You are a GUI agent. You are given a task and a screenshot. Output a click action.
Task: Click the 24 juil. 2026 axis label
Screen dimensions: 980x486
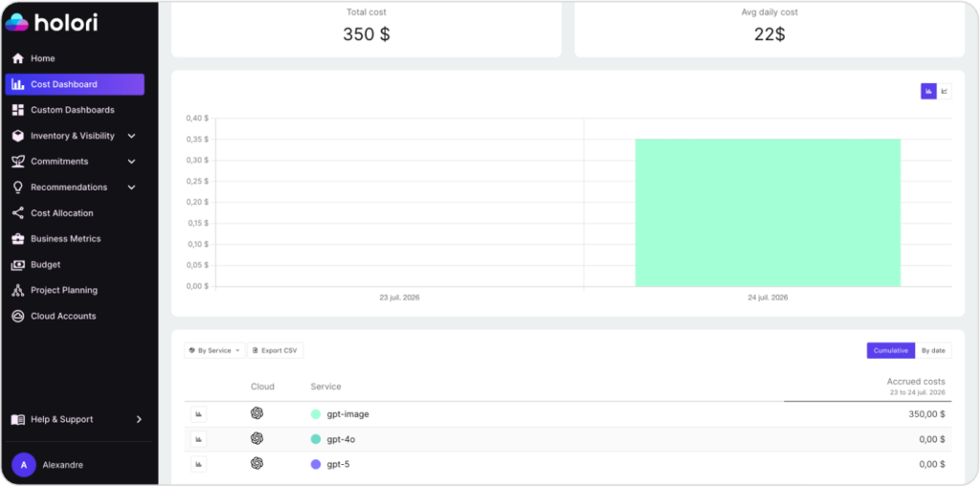point(768,298)
